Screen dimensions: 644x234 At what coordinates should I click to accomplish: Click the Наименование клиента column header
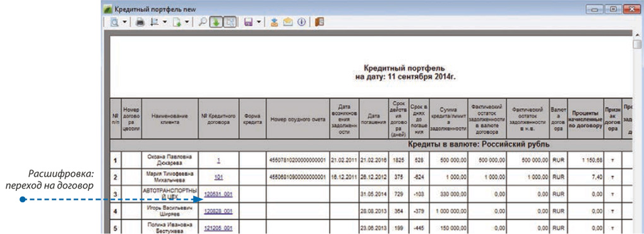pos(170,119)
